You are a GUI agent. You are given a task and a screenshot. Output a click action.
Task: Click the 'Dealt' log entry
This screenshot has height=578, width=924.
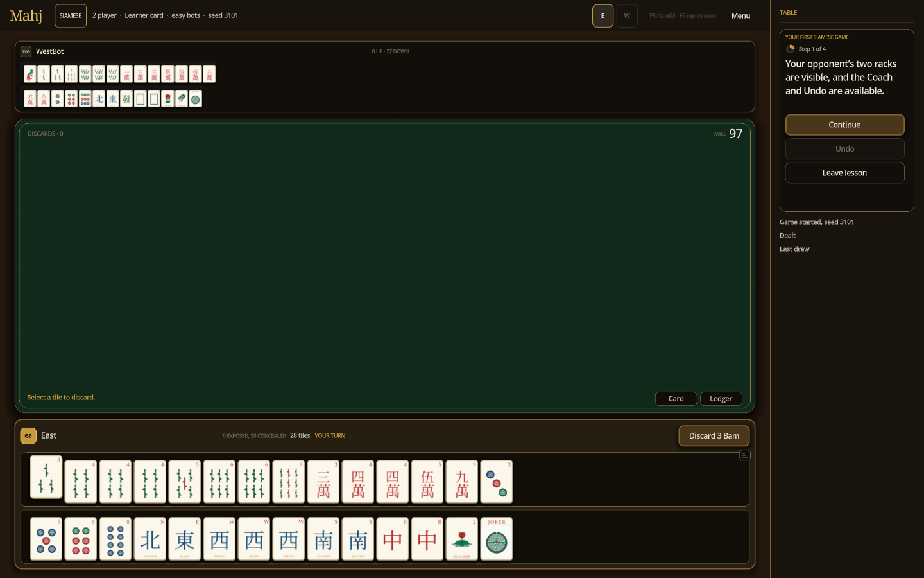787,236
